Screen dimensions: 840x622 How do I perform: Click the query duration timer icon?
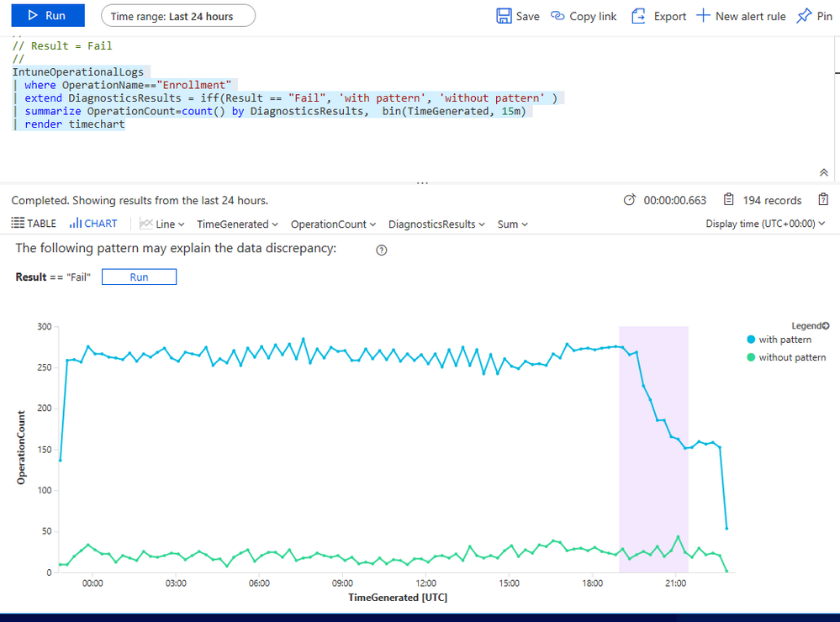click(630, 200)
